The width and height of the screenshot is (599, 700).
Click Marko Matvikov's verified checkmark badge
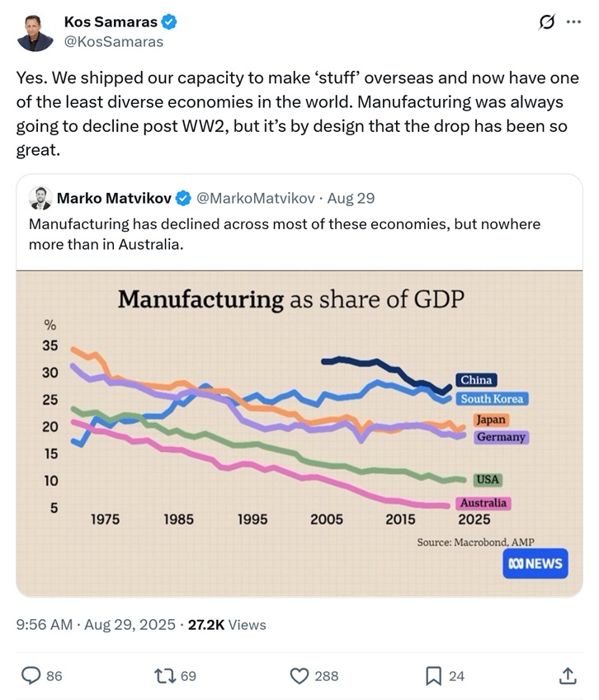pos(183,198)
